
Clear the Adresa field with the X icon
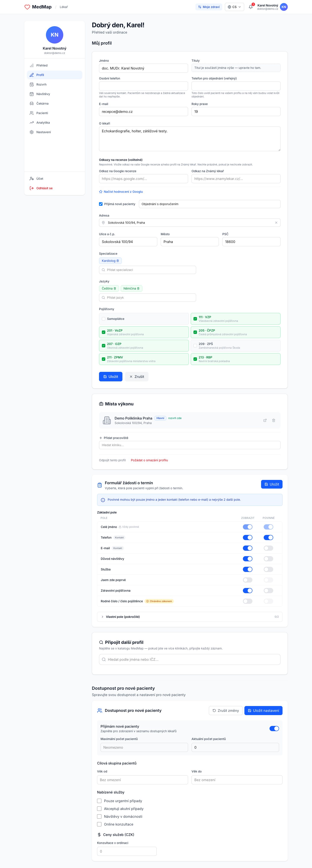click(x=276, y=223)
